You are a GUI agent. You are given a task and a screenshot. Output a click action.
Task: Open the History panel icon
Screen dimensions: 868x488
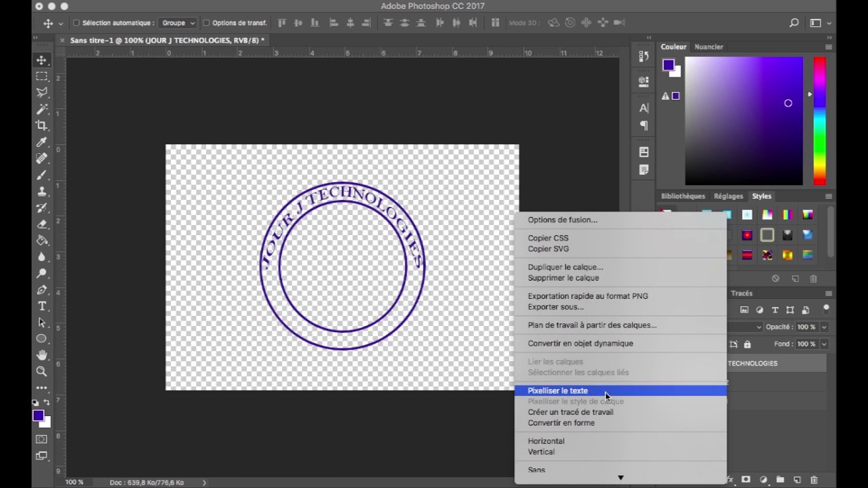coord(644,57)
